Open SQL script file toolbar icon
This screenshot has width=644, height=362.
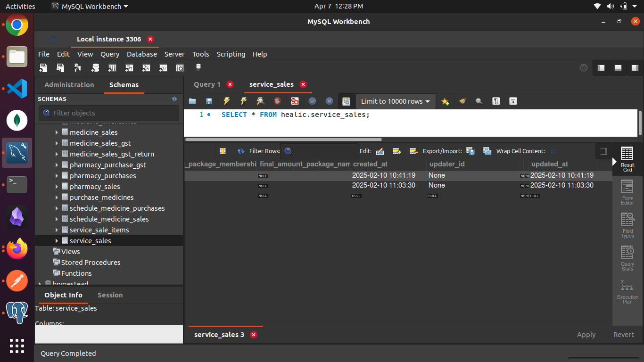(60, 68)
